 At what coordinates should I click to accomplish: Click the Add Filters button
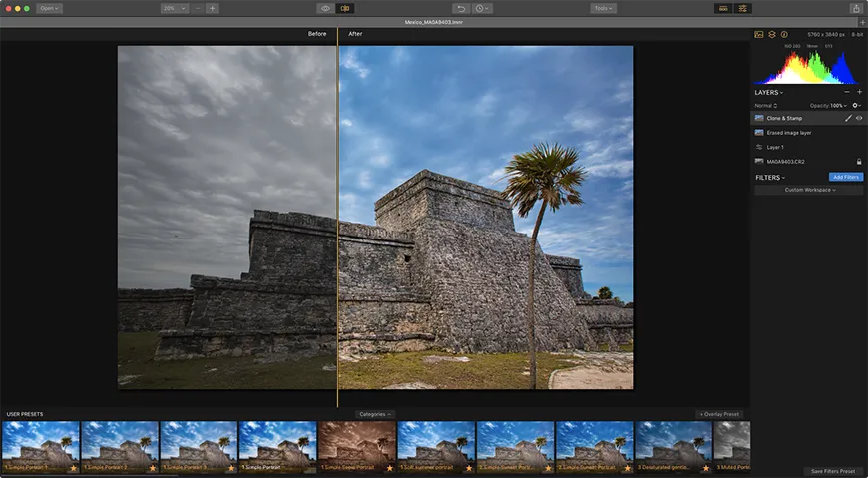[846, 177]
